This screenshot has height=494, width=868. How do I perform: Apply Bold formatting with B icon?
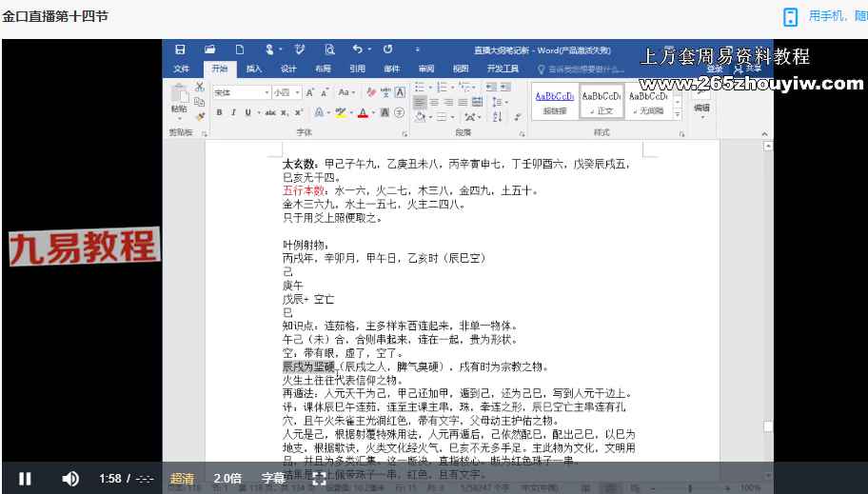(219, 112)
